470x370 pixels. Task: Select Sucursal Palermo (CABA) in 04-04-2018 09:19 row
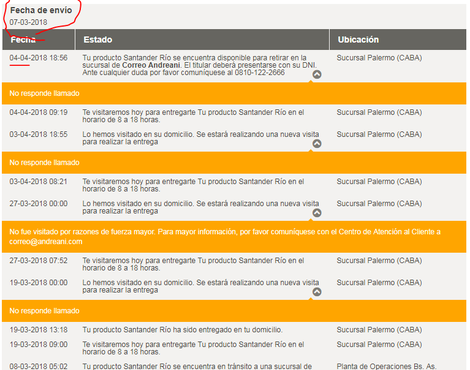click(x=379, y=112)
